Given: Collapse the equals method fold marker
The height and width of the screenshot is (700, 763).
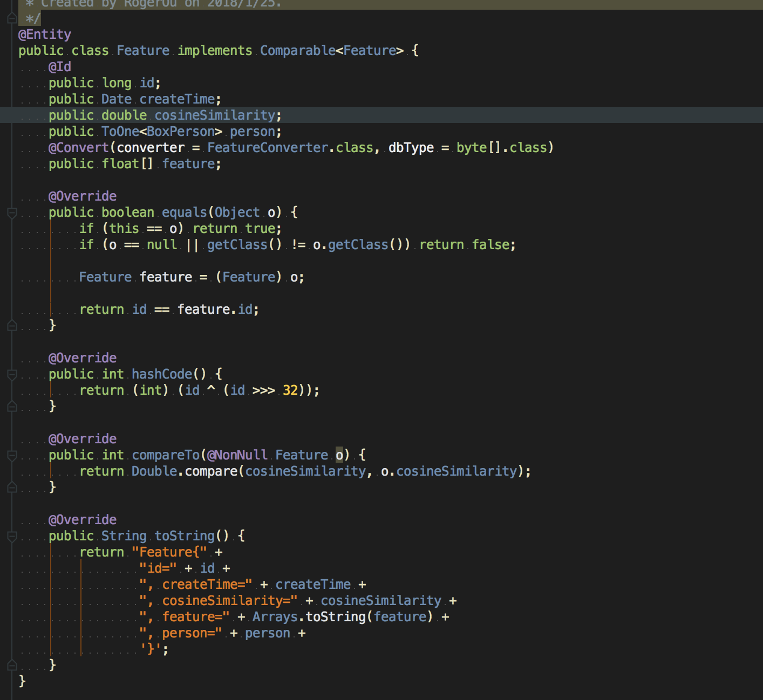Looking at the screenshot, I should (12, 213).
